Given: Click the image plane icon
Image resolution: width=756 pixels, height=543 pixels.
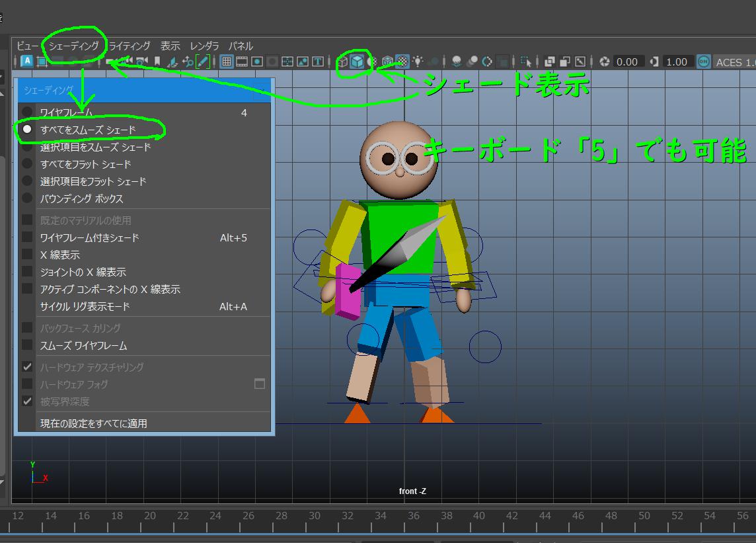Looking at the screenshot, I should pyautogui.click(x=172, y=62).
